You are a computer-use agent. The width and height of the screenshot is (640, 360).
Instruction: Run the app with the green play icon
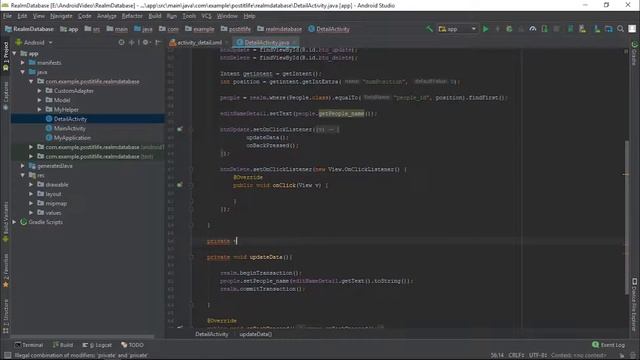pyautogui.click(x=485, y=29)
